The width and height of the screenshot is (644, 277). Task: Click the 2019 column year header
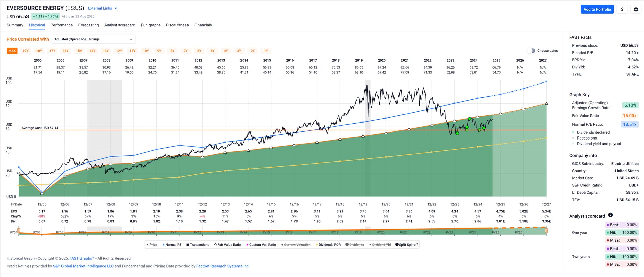[x=359, y=60]
